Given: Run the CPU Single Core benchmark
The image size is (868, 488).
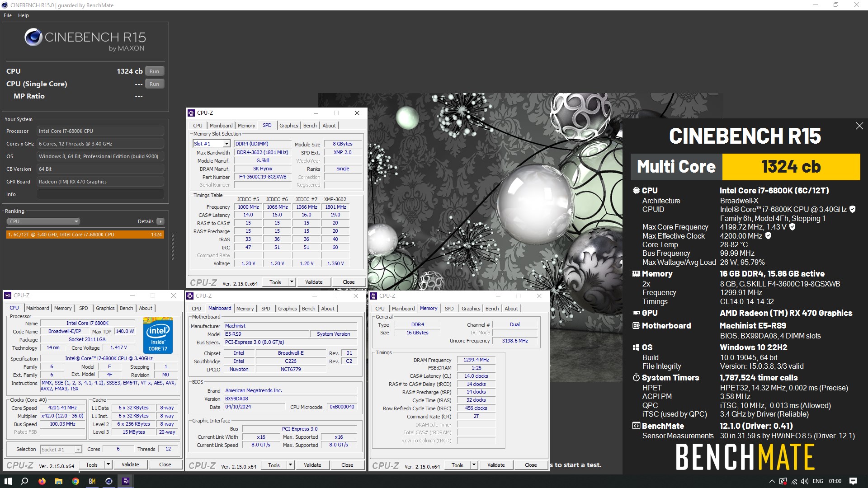Looking at the screenshot, I should (155, 84).
